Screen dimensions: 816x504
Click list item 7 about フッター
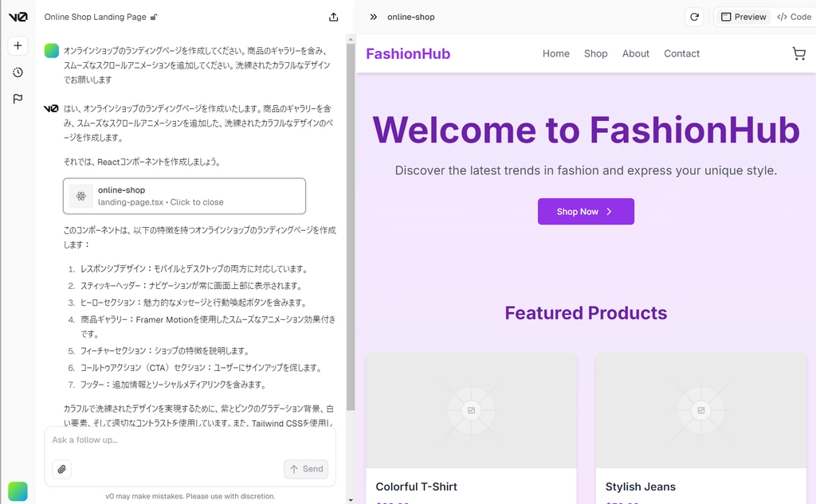click(x=174, y=385)
